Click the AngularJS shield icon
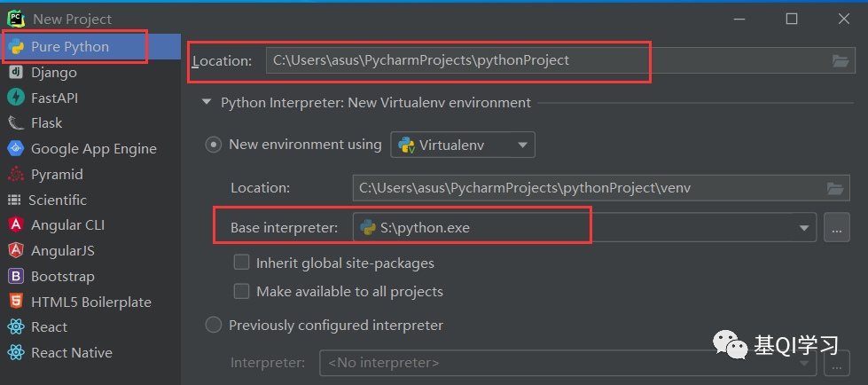868x385 pixels. click(x=16, y=250)
